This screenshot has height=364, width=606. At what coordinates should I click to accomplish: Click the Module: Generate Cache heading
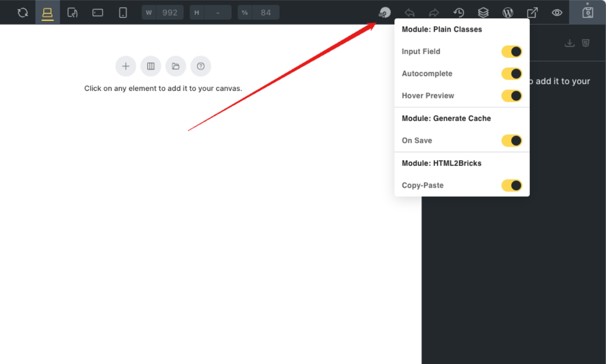pos(446,118)
